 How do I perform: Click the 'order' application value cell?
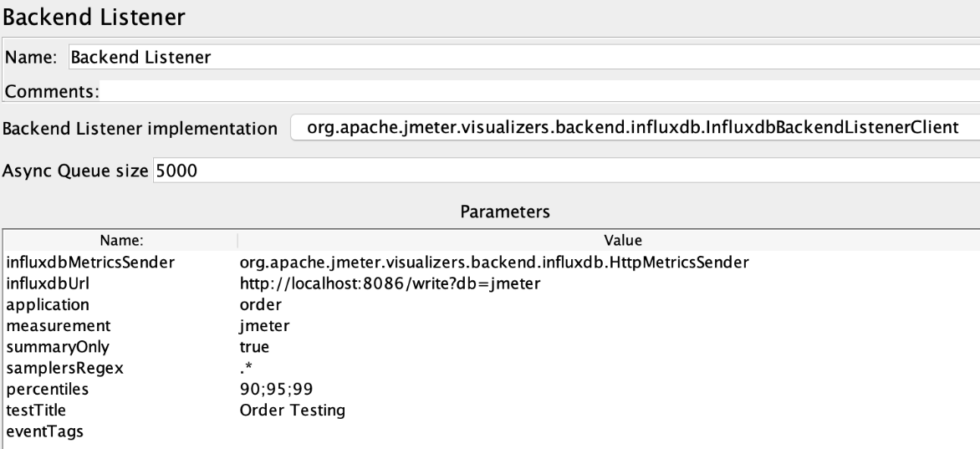(x=610, y=304)
